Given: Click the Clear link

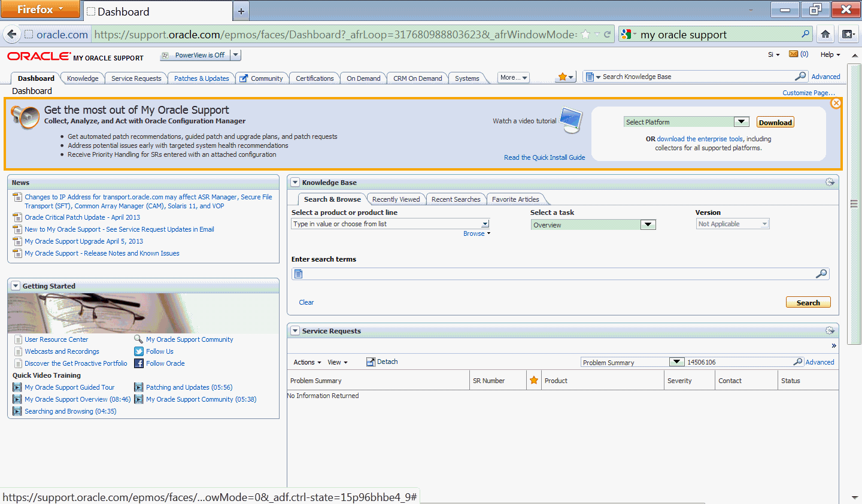Looking at the screenshot, I should click(306, 302).
